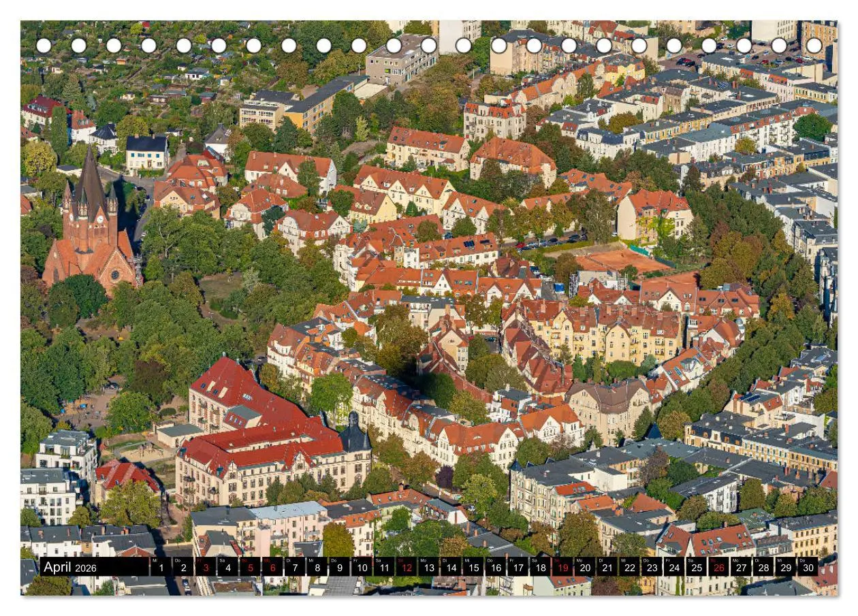Viewport: 858px width, 616px height.
Task: Choose day 14 in the date row
Action: point(451,567)
